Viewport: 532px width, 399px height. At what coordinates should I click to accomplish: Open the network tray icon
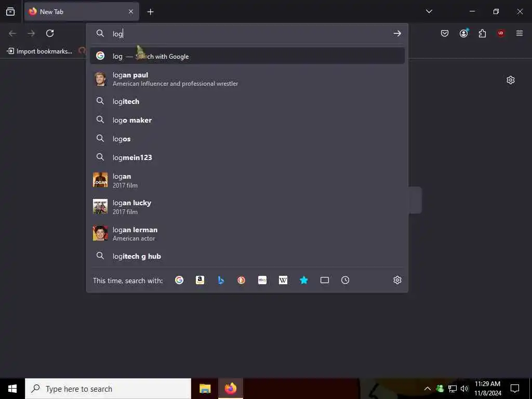[x=453, y=389]
